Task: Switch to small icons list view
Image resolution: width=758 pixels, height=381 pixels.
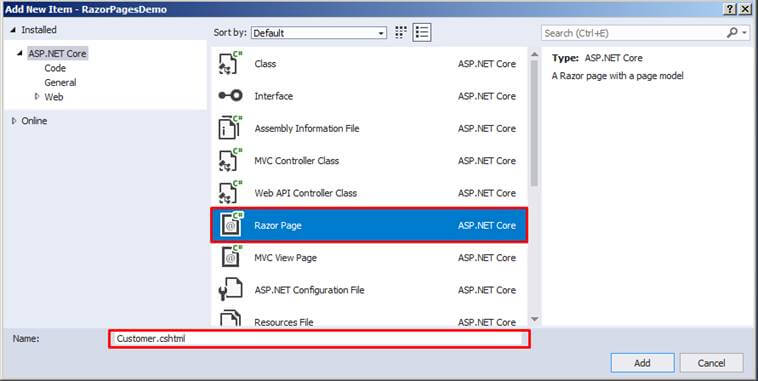Action: (x=422, y=32)
